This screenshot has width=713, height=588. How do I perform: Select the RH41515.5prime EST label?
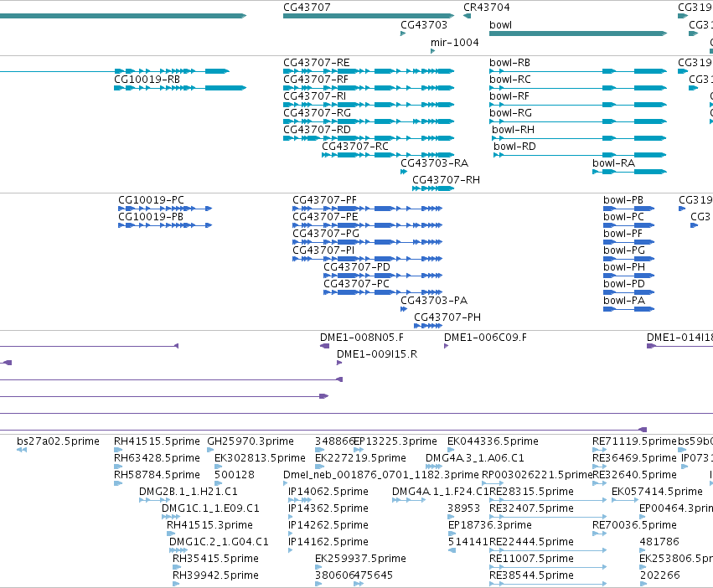[x=157, y=441]
